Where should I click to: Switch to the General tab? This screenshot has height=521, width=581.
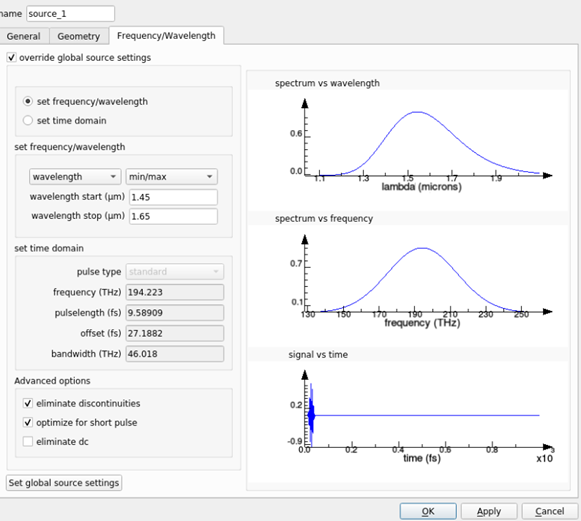[23, 36]
